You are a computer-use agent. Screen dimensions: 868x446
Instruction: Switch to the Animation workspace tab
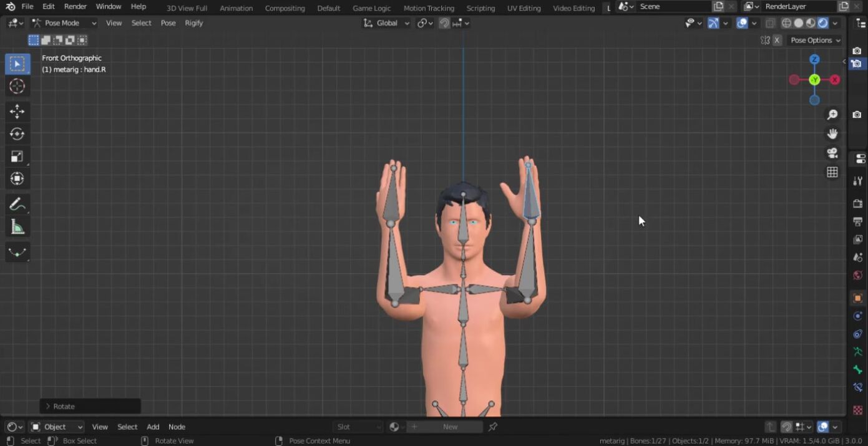coord(236,8)
